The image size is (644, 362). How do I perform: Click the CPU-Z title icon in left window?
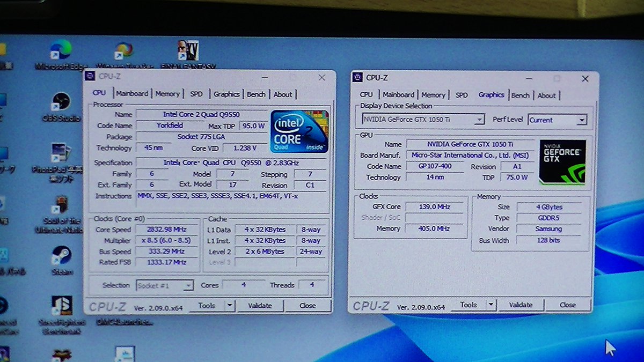tap(90, 76)
